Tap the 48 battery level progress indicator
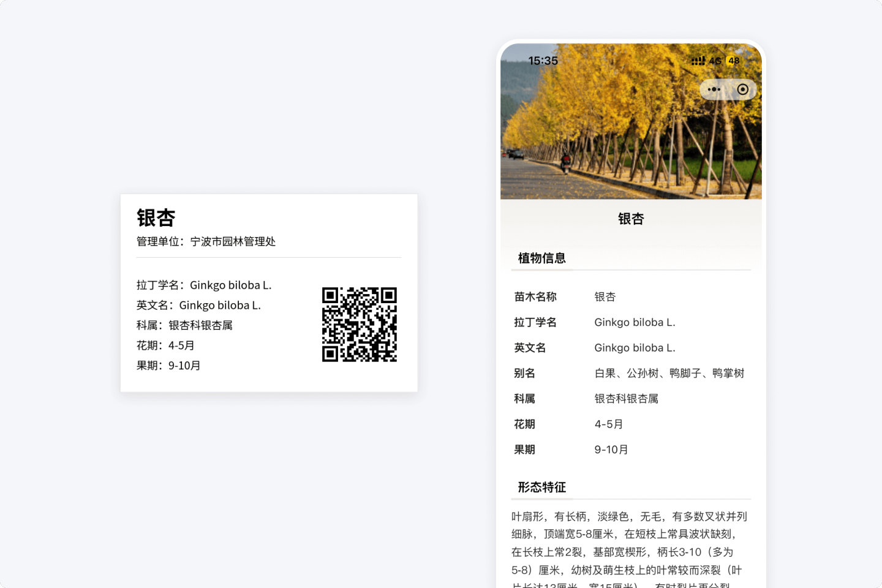The height and width of the screenshot is (588, 882). pyautogui.click(x=733, y=61)
